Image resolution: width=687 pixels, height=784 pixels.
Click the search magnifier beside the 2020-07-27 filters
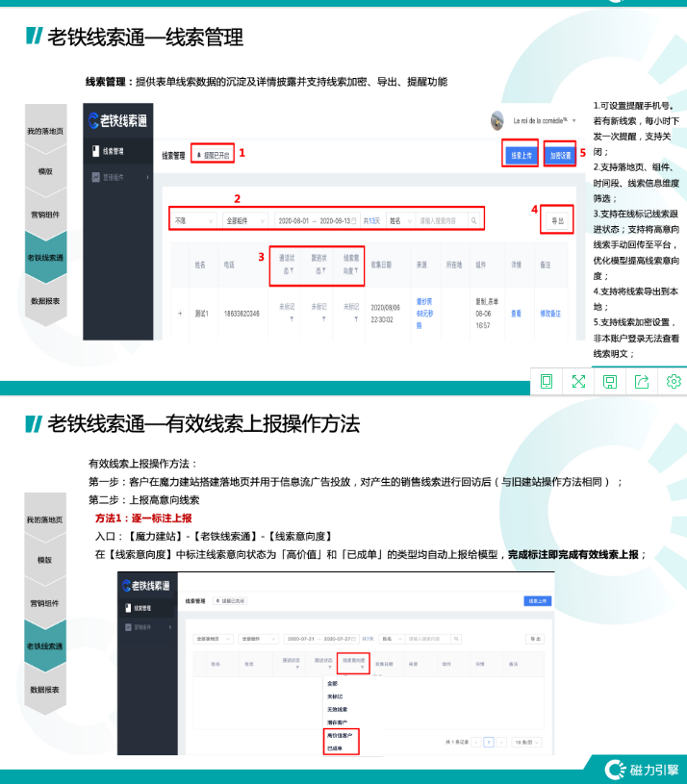coord(456,639)
